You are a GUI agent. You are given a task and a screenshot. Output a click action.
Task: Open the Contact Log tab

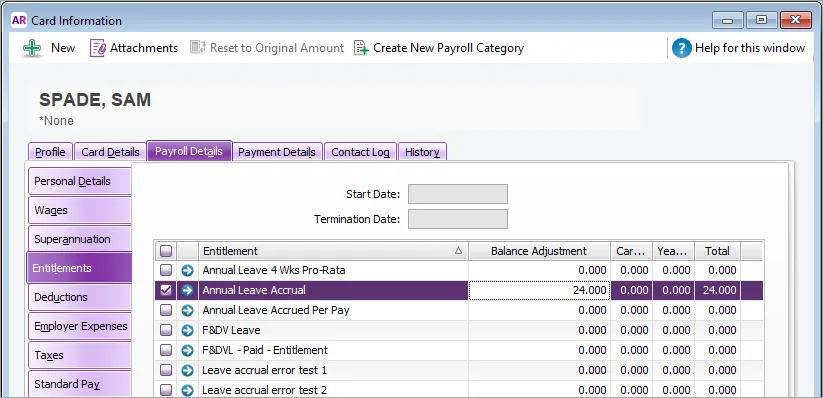(x=361, y=152)
